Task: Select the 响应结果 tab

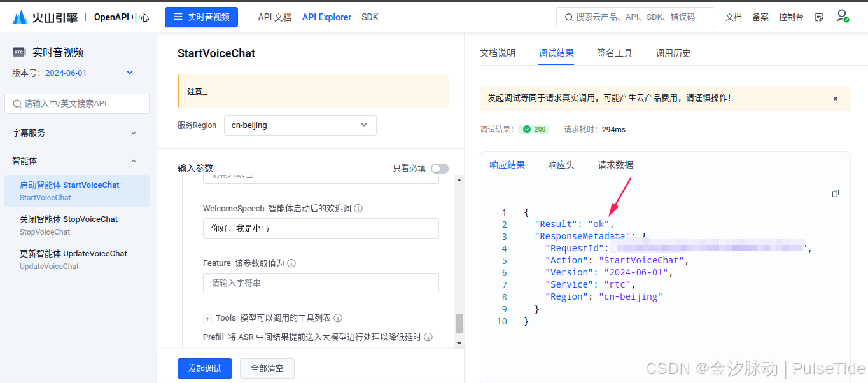Action: click(x=507, y=165)
